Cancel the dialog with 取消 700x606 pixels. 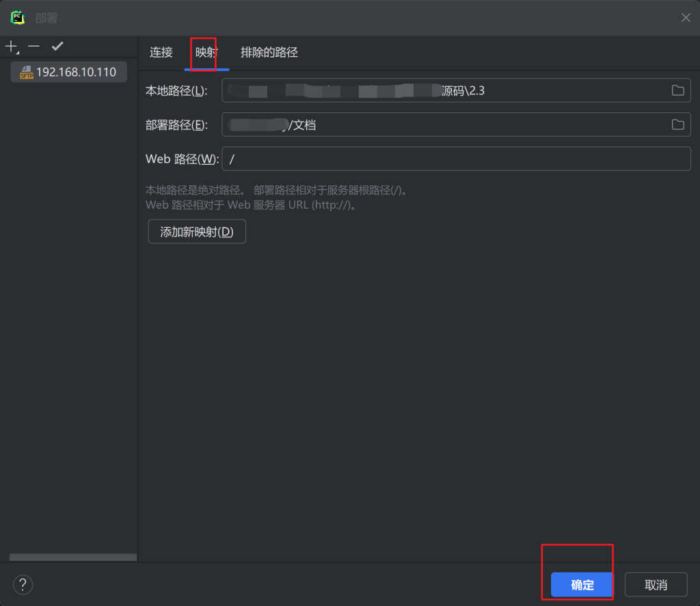(656, 585)
